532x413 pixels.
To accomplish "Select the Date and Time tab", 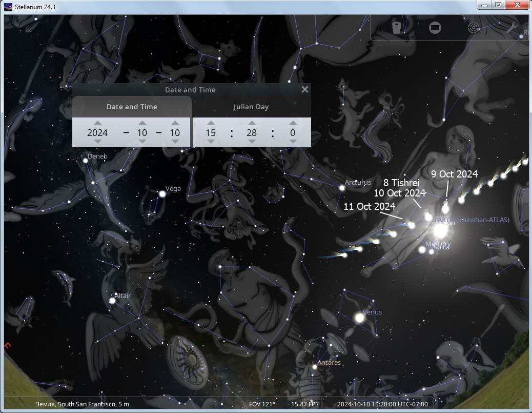I will (x=132, y=107).
